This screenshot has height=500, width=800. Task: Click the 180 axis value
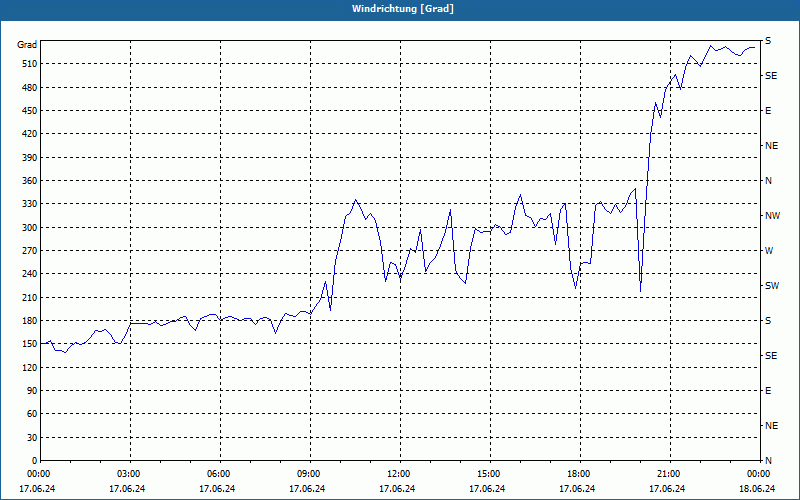click(29, 321)
